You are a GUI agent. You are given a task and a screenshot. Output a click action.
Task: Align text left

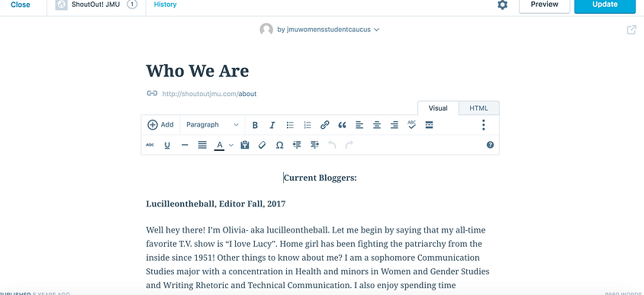(359, 125)
